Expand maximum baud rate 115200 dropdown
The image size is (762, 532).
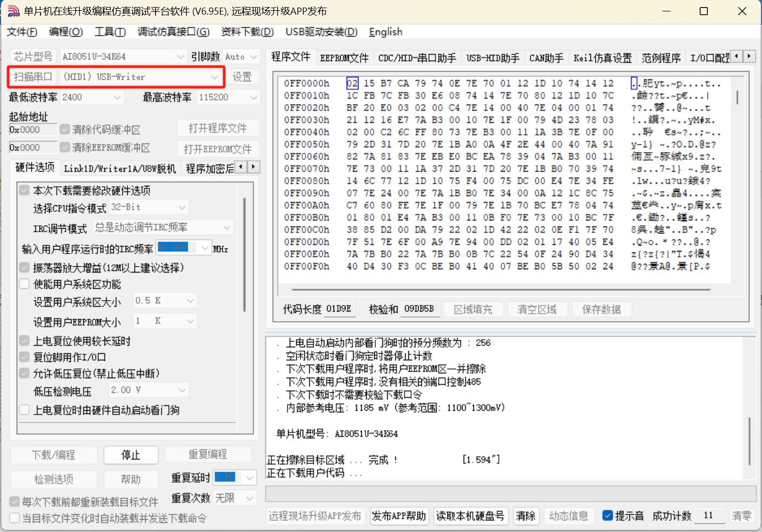click(253, 98)
